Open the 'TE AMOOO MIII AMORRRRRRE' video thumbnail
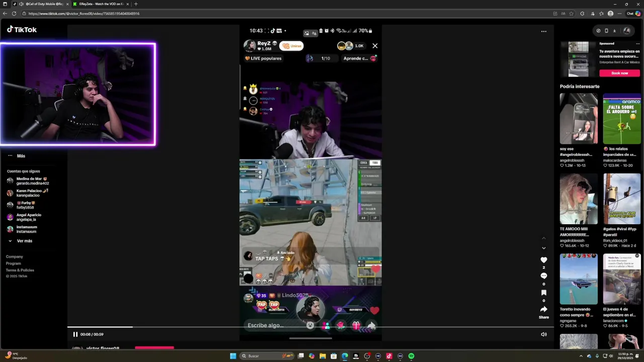Screen dimensions: 644x362 coord(579,199)
